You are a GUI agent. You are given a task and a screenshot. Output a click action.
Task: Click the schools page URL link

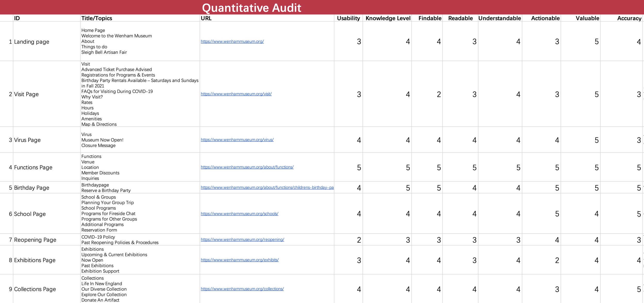coord(239,214)
